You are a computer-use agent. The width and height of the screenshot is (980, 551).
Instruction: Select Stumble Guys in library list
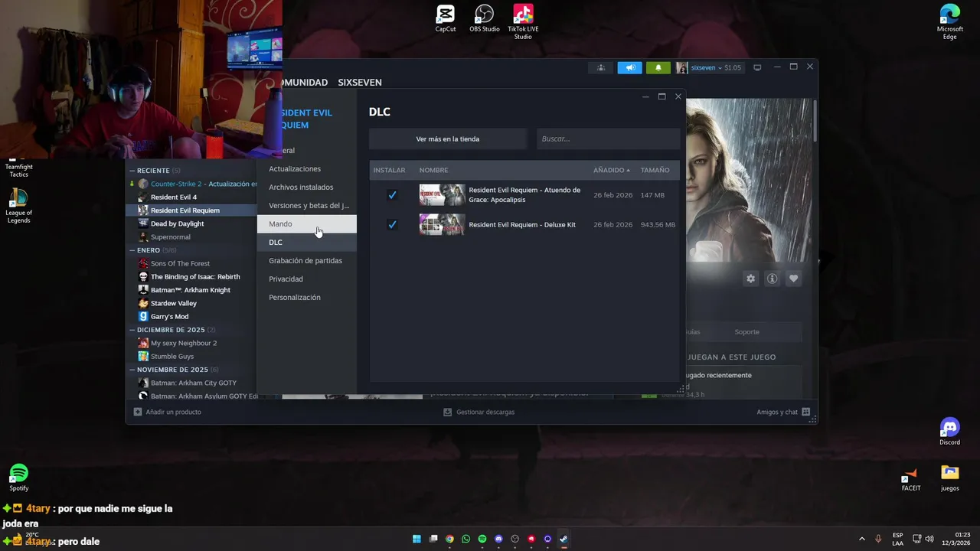(x=192, y=356)
